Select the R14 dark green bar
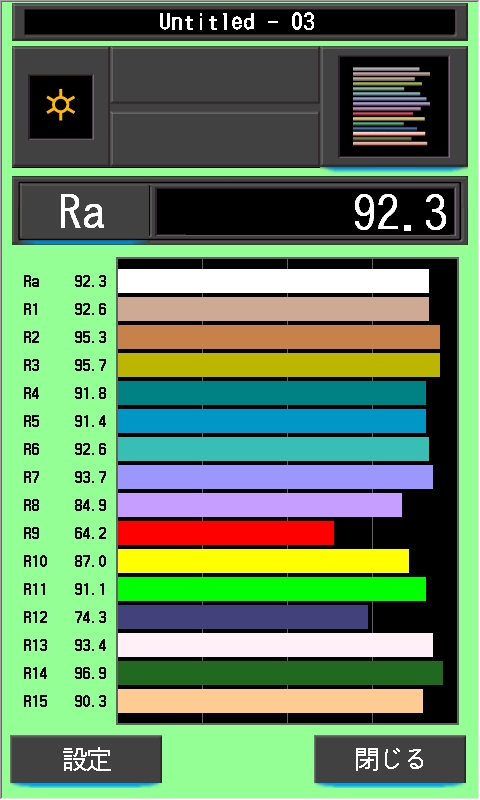This screenshot has height=800, width=480. (x=280, y=673)
